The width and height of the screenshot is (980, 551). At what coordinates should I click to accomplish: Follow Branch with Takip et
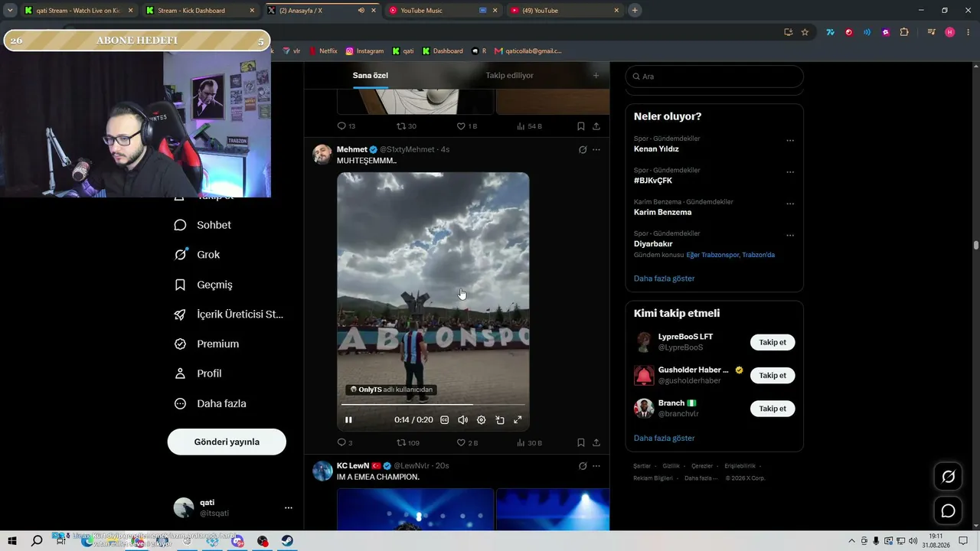[x=773, y=409]
